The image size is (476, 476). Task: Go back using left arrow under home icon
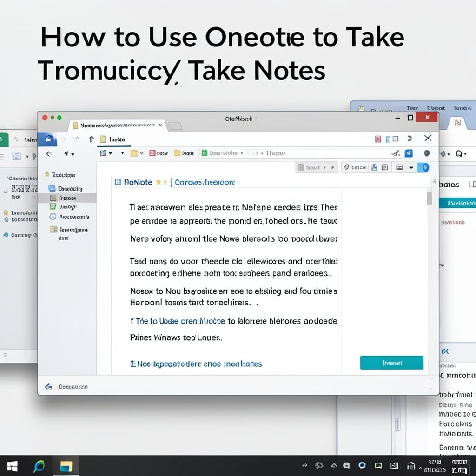click(x=49, y=154)
